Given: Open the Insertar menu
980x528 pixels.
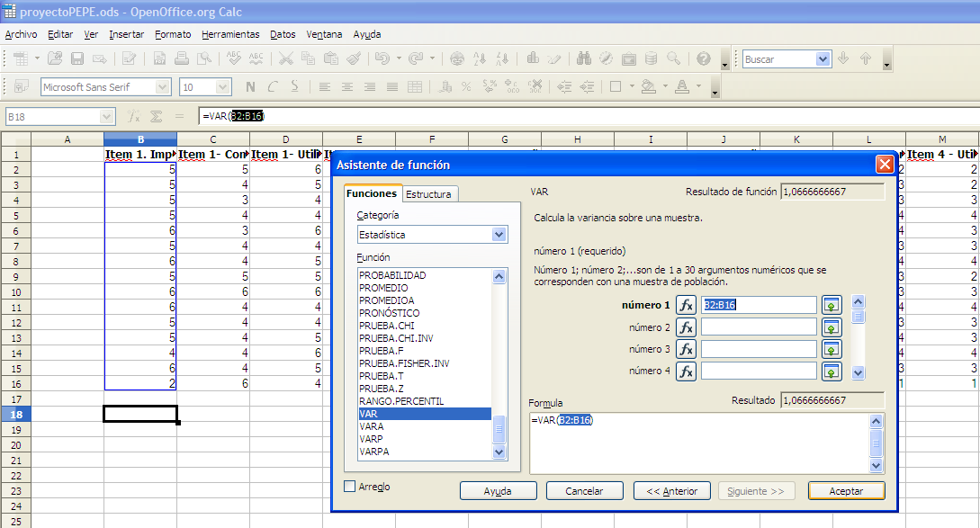Looking at the screenshot, I should click(x=126, y=34).
